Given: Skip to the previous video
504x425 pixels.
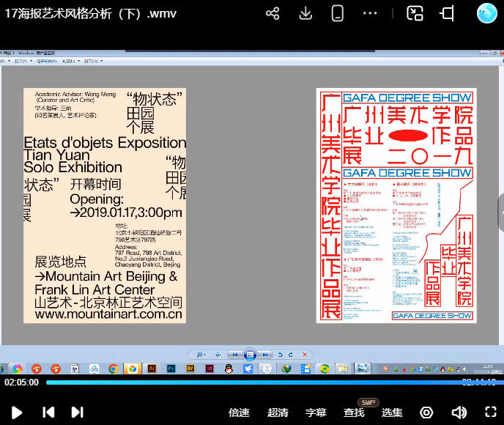Looking at the screenshot, I should (x=48, y=413).
